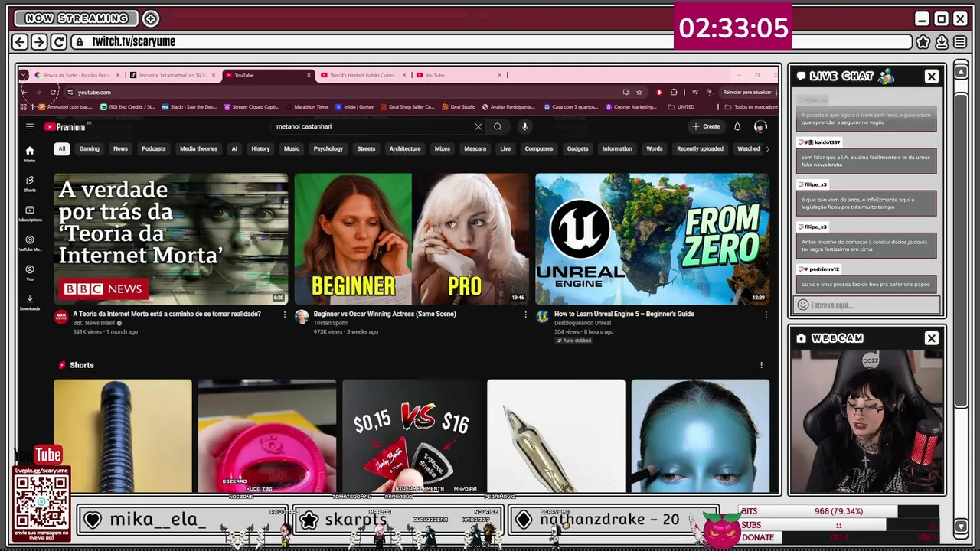Open options for Beginner vs Oscar video
This screenshot has height=551, width=980.
525,315
